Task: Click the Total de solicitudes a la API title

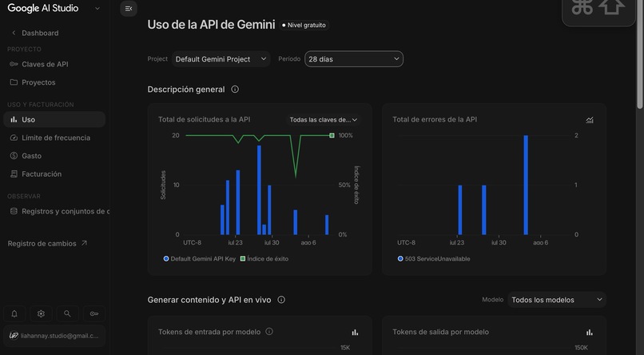Action: (x=204, y=120)
